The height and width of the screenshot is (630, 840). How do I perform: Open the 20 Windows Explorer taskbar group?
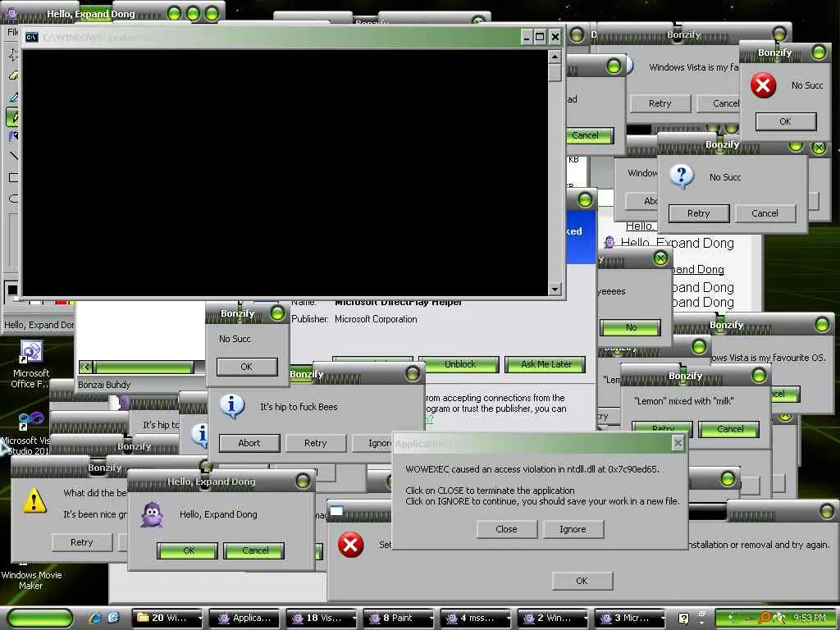click(167, 618)
